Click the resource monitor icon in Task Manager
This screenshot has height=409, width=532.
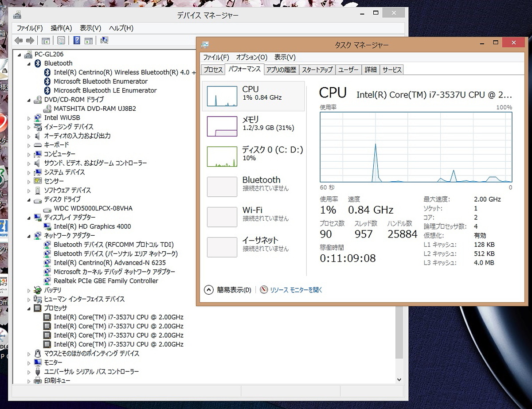264,290
